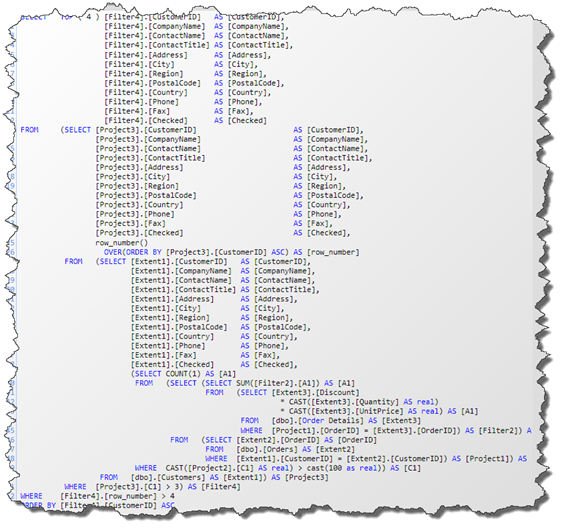This screenshot has width=566, height=532.
Task: Click the [Extent1].[Country] column reference
Action: click(x=172, y=337)
